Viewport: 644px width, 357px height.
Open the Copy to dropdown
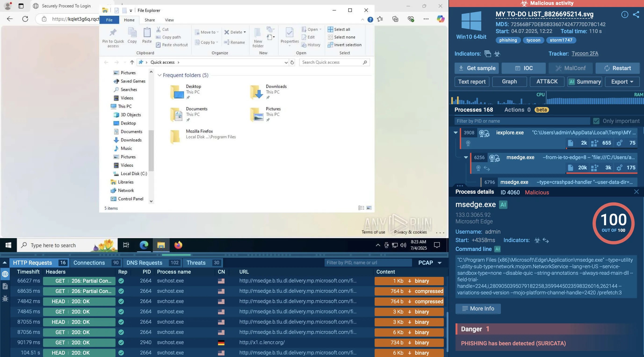point(206,43)
